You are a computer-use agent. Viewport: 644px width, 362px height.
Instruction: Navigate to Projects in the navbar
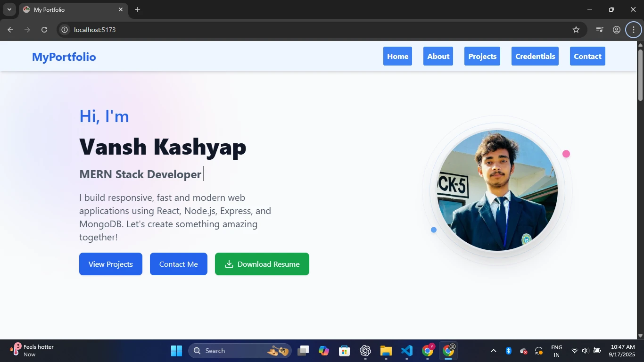482,56
